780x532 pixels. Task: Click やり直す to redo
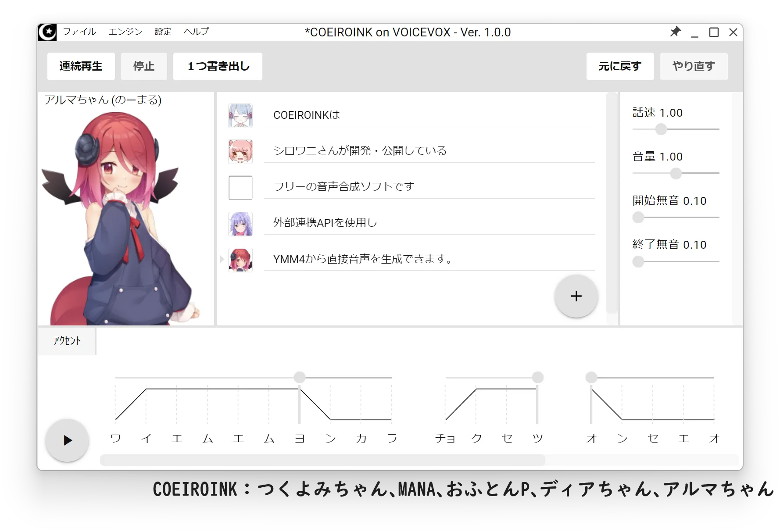click(694, 66)
